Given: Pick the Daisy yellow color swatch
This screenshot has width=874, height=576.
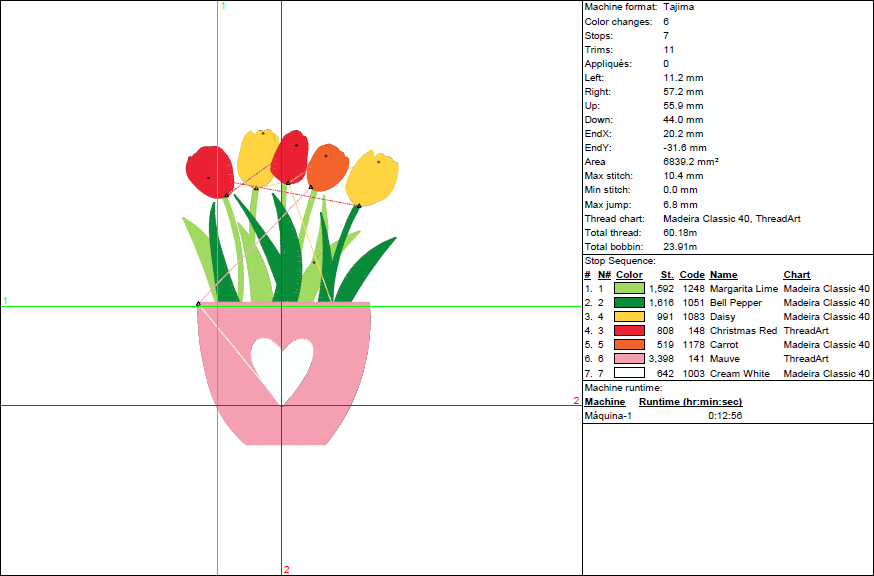Looking at the screenshot, I should (629, 317).
